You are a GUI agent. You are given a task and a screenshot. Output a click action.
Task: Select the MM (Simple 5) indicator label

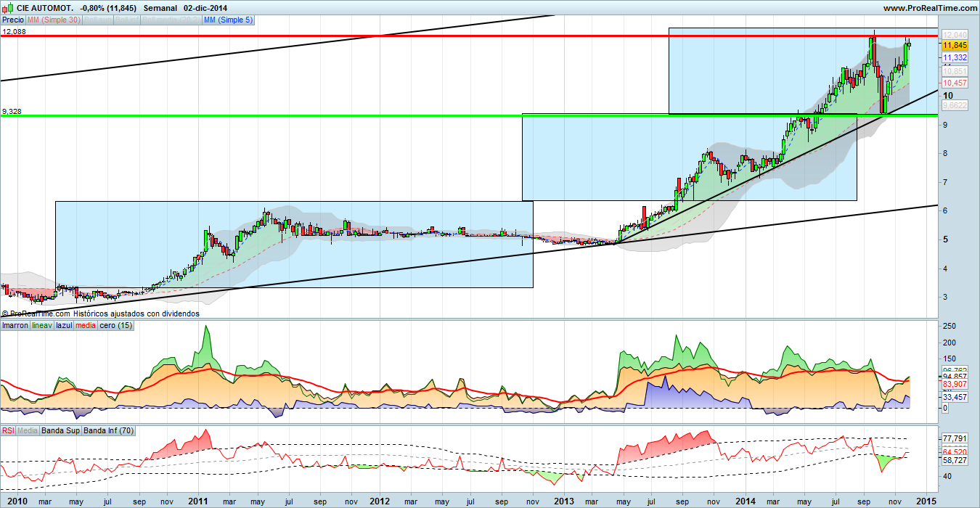(x=229, y=20)
